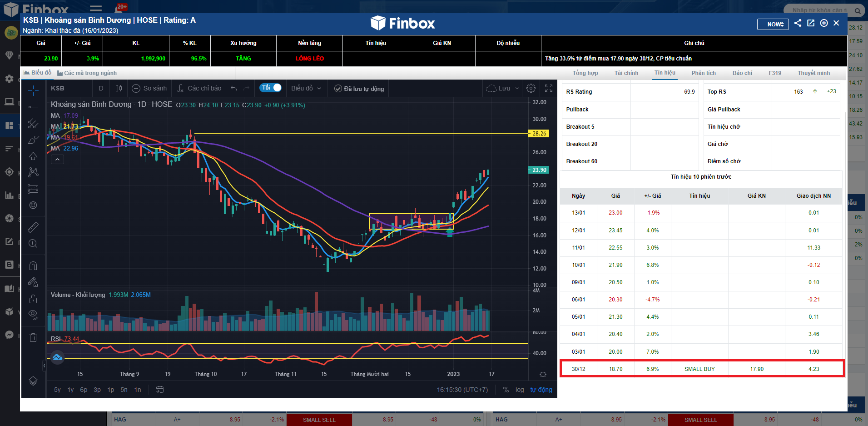This screenshot has height=426, width=868.
Task: Select the zoom in tool
Action: (x=33, y=243)
